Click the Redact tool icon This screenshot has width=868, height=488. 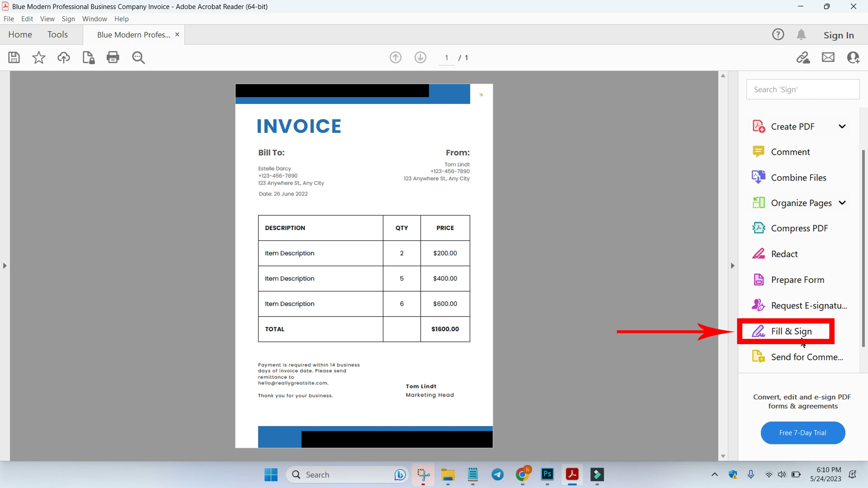[758, 253]
